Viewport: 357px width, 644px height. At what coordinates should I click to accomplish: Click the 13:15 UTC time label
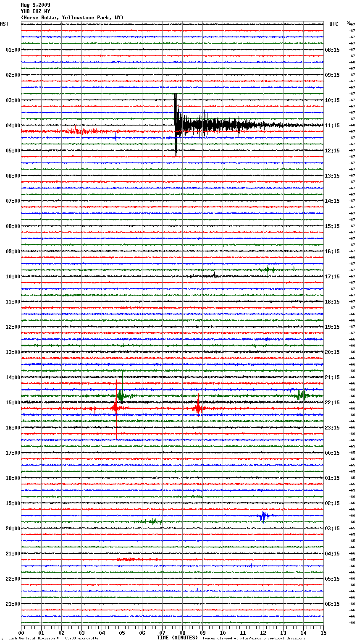coord(332,176)
